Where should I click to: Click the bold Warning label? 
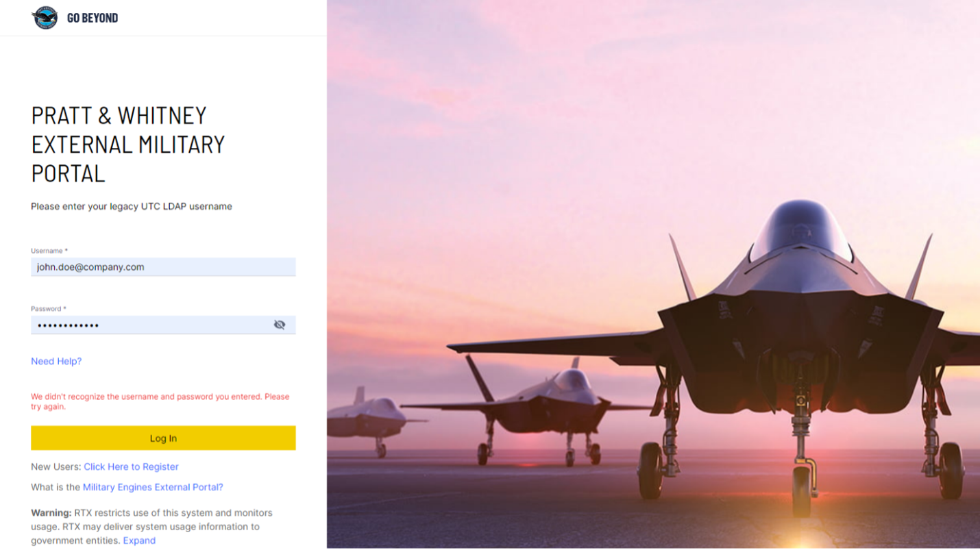click(x=51, y=512)
